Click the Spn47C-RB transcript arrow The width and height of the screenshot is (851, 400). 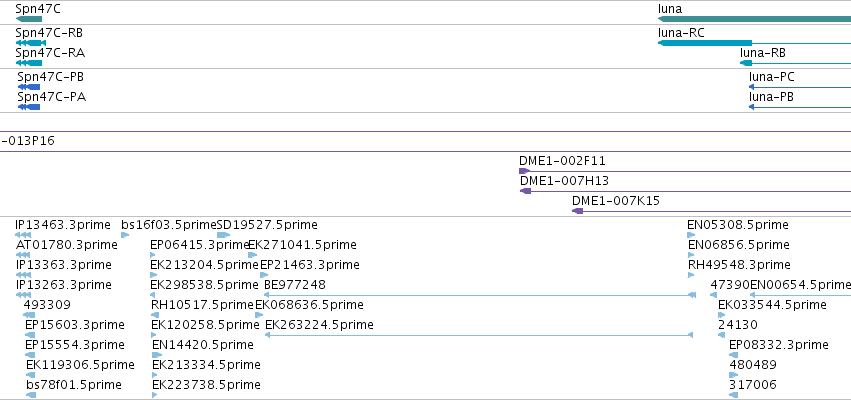(31, 43)
